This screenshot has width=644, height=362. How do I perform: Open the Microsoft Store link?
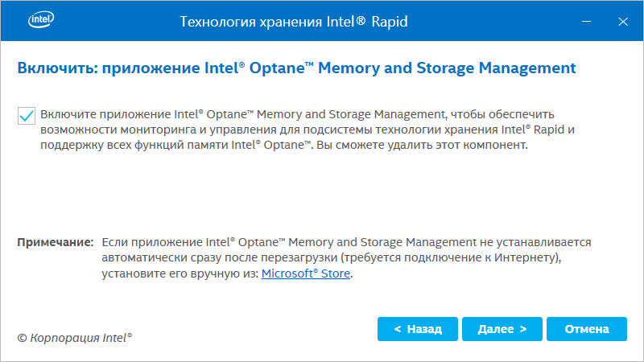[307, 274]
